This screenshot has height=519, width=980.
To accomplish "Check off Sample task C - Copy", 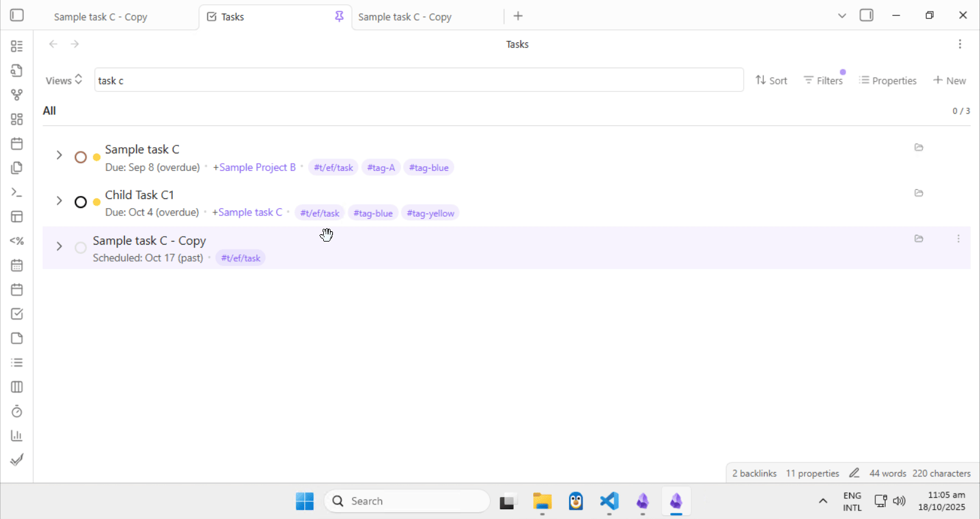I will pyautogui.click(x=80, y=248).
